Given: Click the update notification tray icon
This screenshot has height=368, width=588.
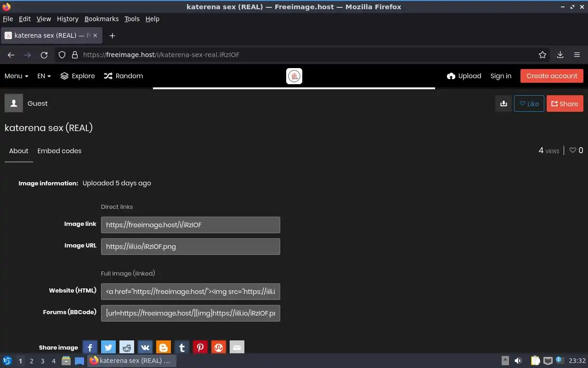Looking at the screenshot, I should pos(560,360).
